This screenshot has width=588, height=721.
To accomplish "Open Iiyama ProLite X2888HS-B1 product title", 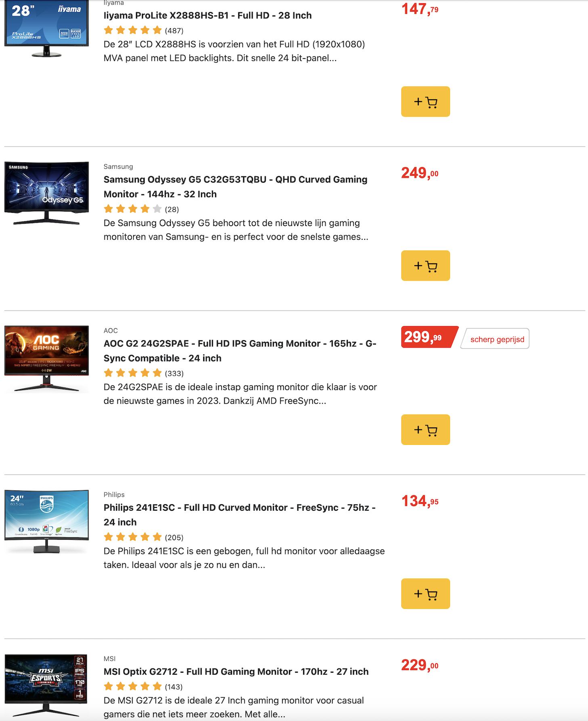I will pyautogui.click(x=208, y=15).
